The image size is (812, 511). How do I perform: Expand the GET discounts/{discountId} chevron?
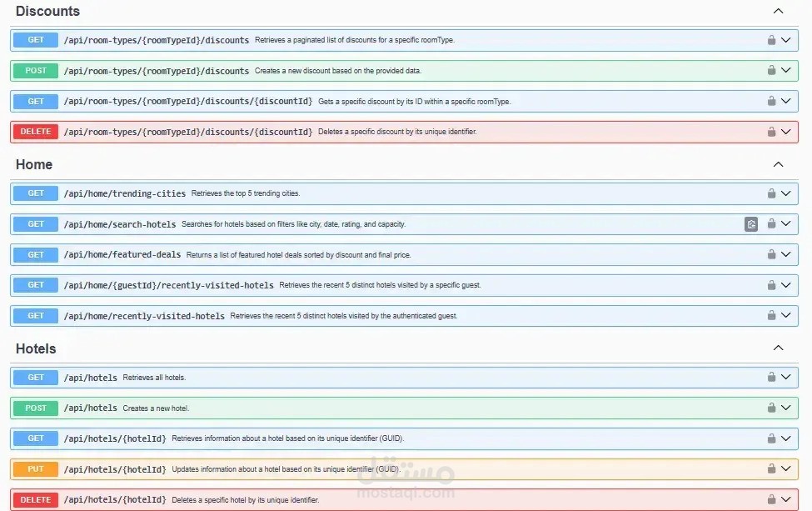[x=785, y=101]
